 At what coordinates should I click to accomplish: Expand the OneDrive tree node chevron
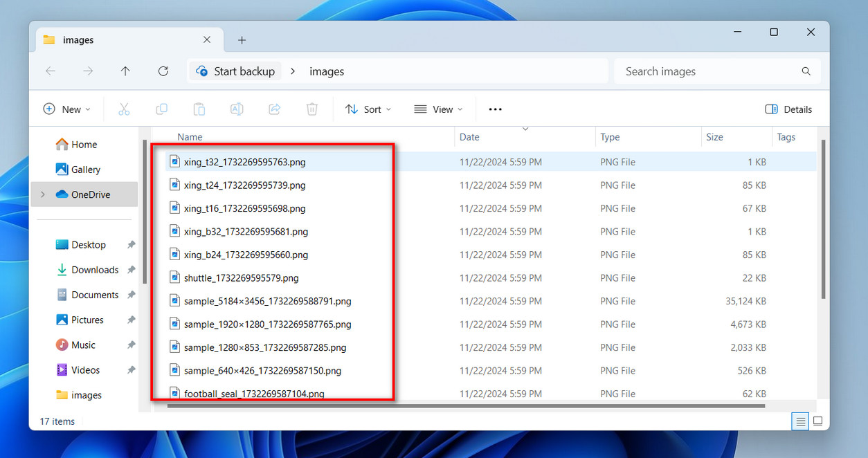[x=42, y=194]
